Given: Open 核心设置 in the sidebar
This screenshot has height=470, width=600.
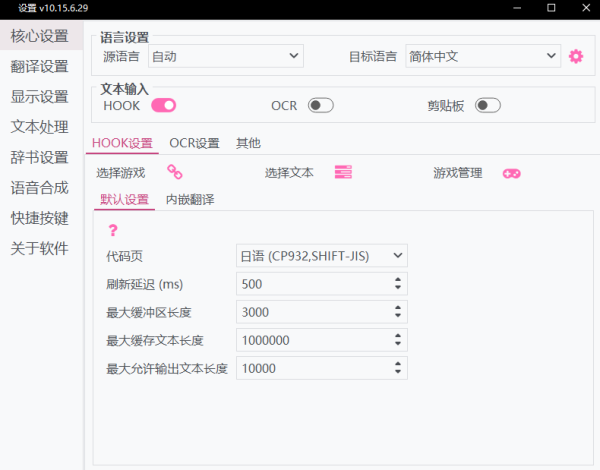Looking at the screenshot, I should coord(39,36).
